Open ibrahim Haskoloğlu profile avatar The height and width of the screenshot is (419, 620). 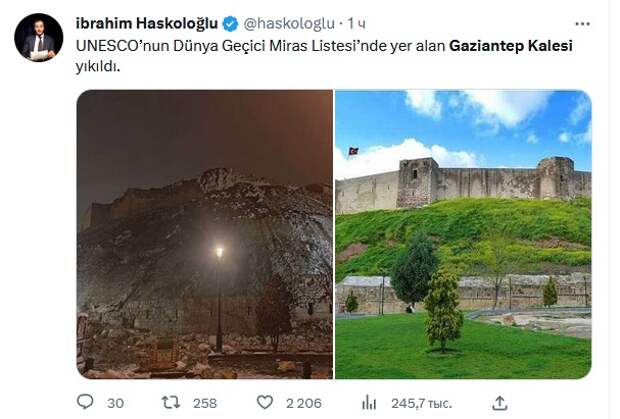[39, 38]
